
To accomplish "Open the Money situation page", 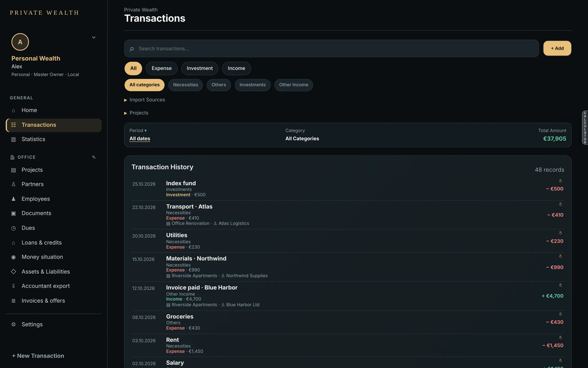I will 54,257.
